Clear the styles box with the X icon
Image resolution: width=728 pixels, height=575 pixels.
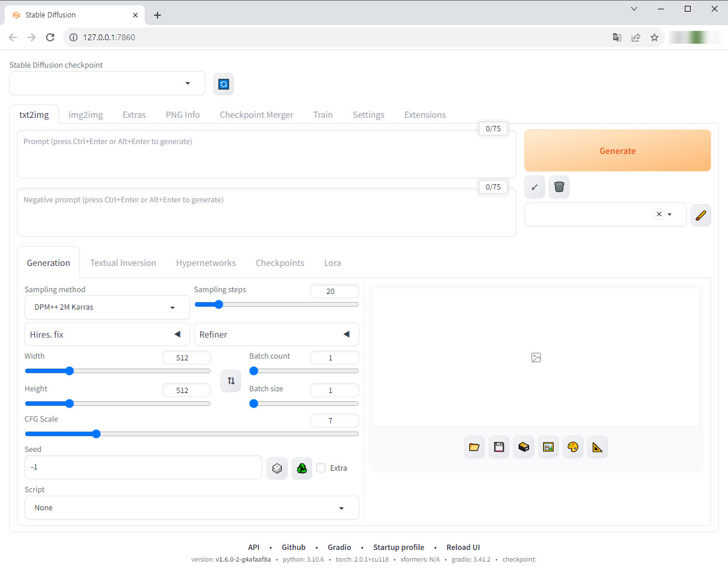point(659,214)
